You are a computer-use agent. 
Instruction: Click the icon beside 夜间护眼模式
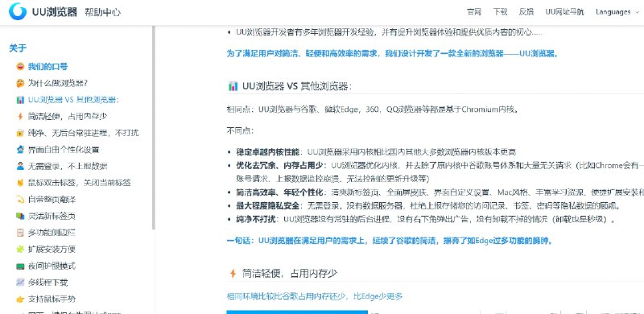pyautogui.click(x=20, y=266)
